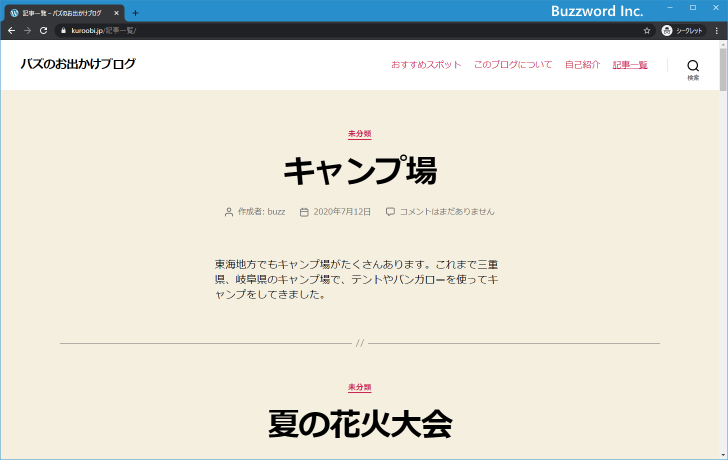
Task: Click 未分類 category above 夏の花火大会
Action: point(360,387)
